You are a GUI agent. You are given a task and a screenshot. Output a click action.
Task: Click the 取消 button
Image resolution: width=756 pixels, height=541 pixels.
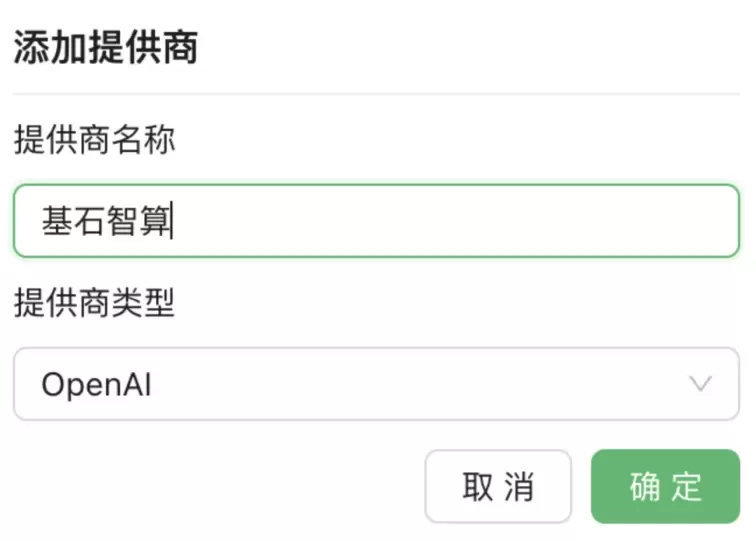(x=498, y=487)
